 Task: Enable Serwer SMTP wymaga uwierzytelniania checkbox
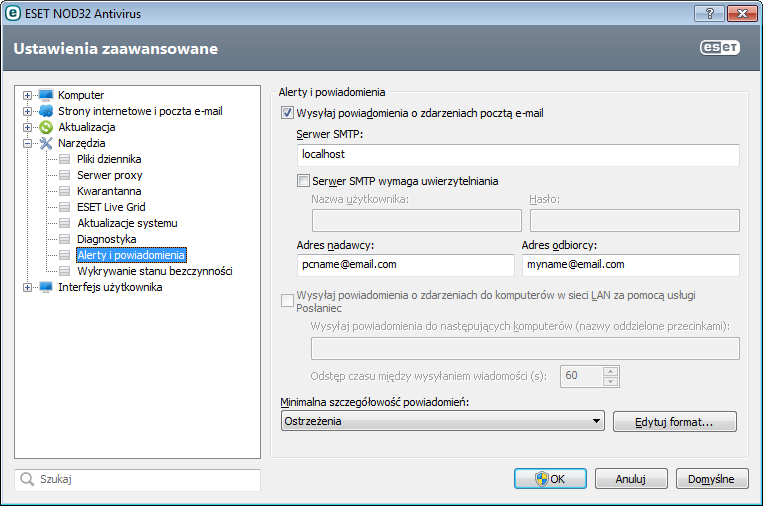click(303, 181)
